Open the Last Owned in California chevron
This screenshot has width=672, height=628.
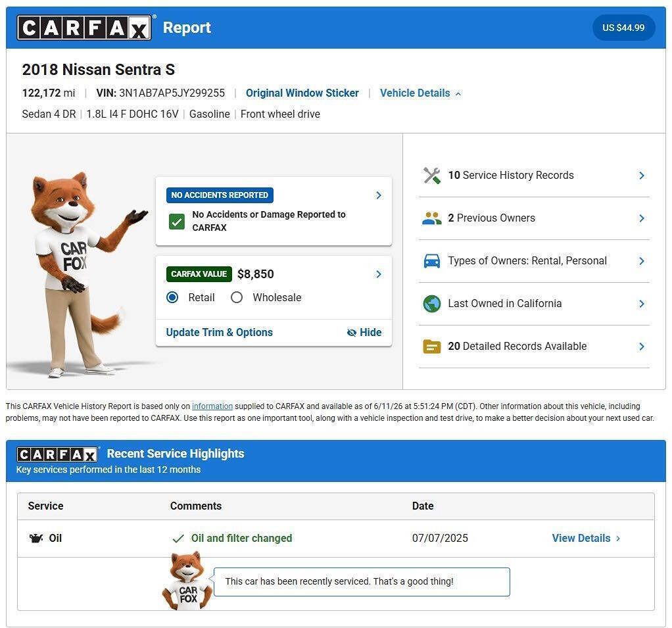[642, 304]
